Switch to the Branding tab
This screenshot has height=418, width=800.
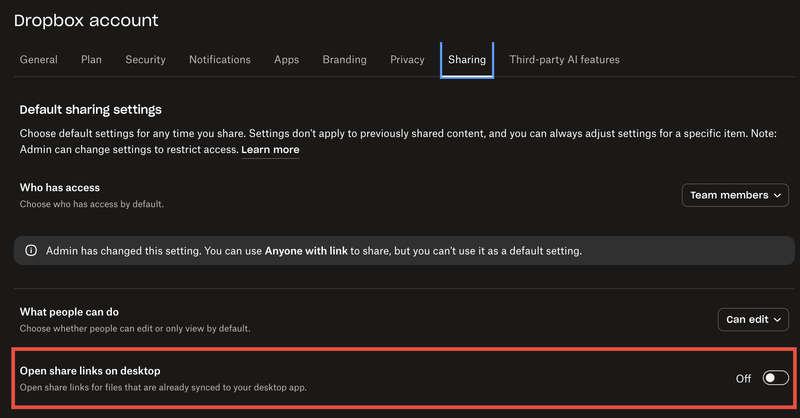point(344,60)
